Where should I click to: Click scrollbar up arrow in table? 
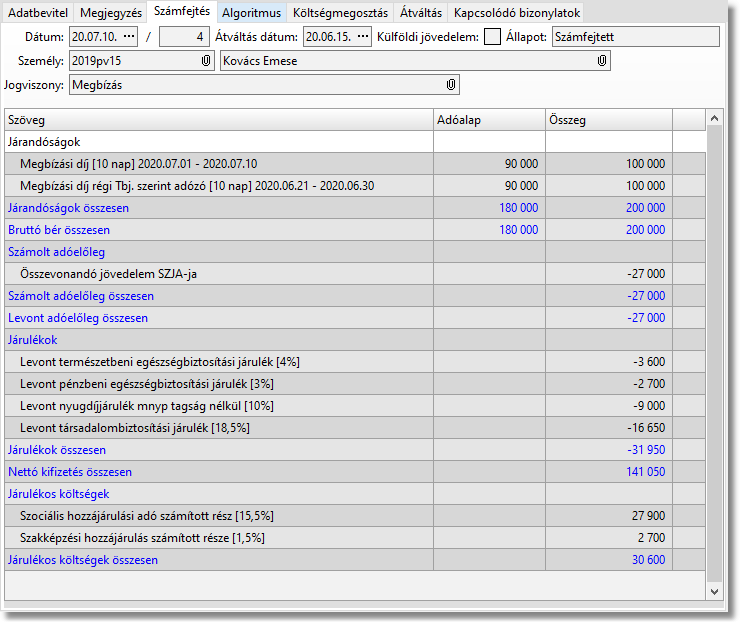pyautogui.click(x=714, y=119)
